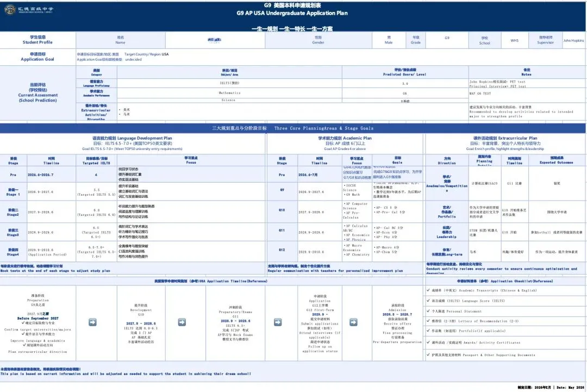The image size is (587, 392).
Task: Tick the Passport & Other Supporting Documents checkmark
Action: 428,354
